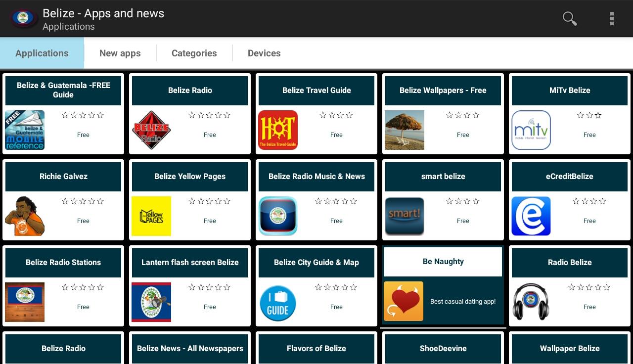This screenshot has height=364, width=633.
Task: Select the eCreditBelize title
Action: (570, 176)
